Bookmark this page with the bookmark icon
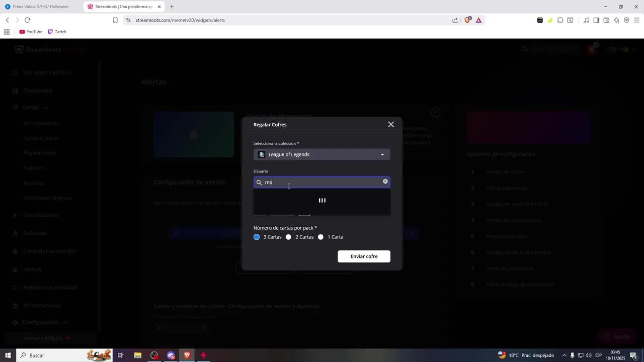 click(115, 20)
